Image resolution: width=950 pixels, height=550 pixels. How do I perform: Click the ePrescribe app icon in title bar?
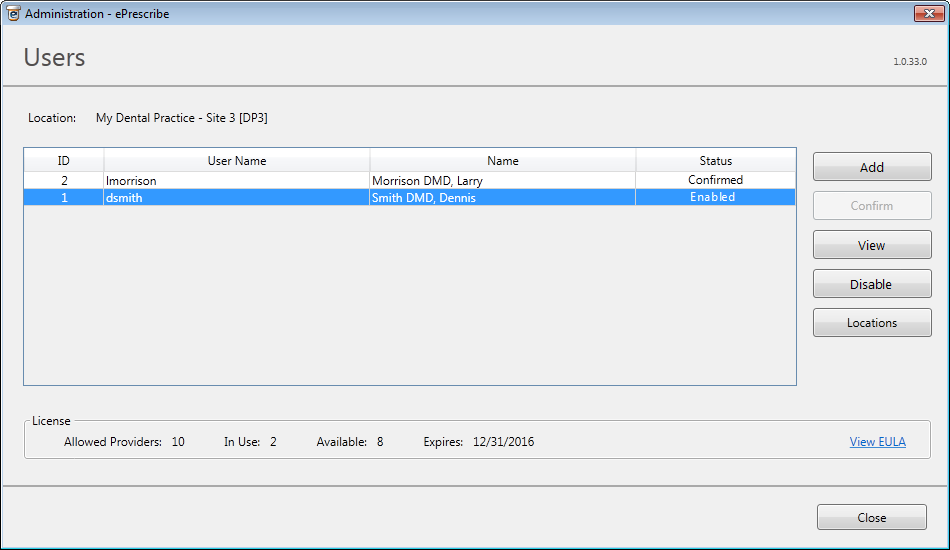pyautogui.click(x=13, y=13)
